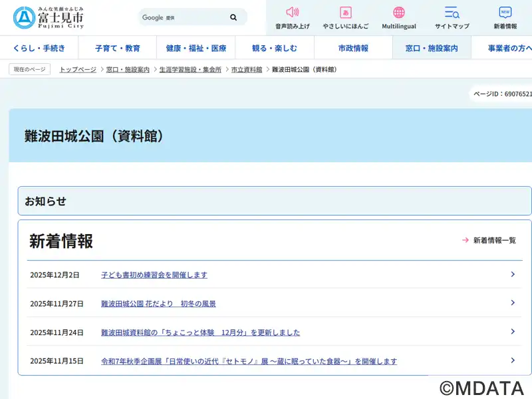Select the 健康・福祉・医療 menu
Image resolution: width=532 pixels, height=399 pixels.
(x=196, y=48)
